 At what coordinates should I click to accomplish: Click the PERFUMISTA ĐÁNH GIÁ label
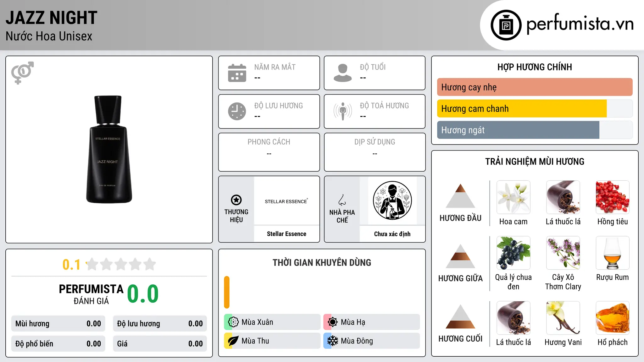click(91, 294)
